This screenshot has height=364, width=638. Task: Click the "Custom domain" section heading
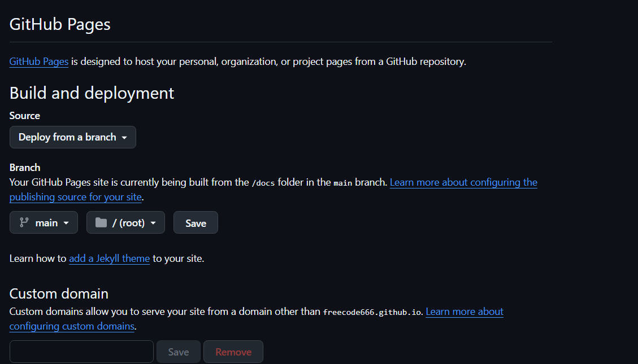[x=59, y=293]
